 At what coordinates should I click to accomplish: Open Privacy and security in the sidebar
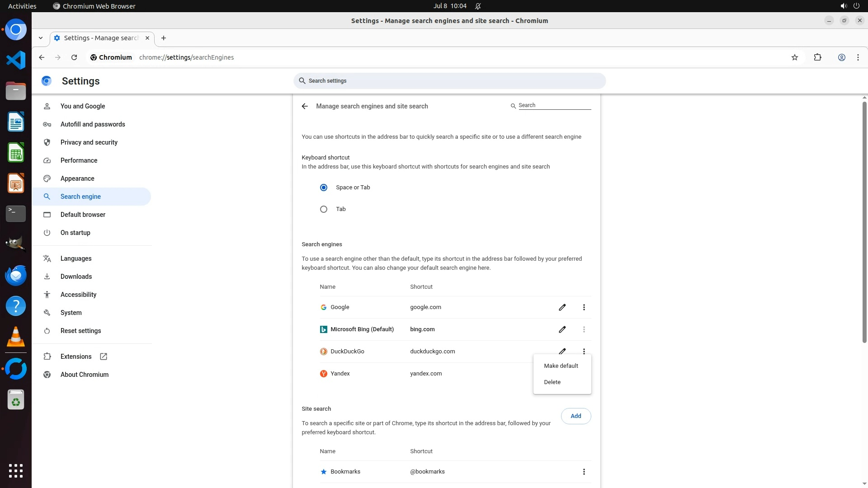click(x=89, y=142)
